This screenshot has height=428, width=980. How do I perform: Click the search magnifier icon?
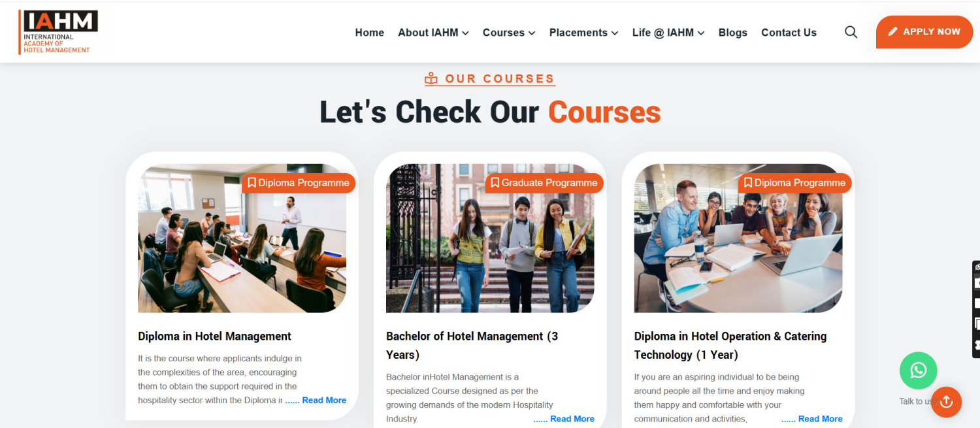(x=851, y=32)
